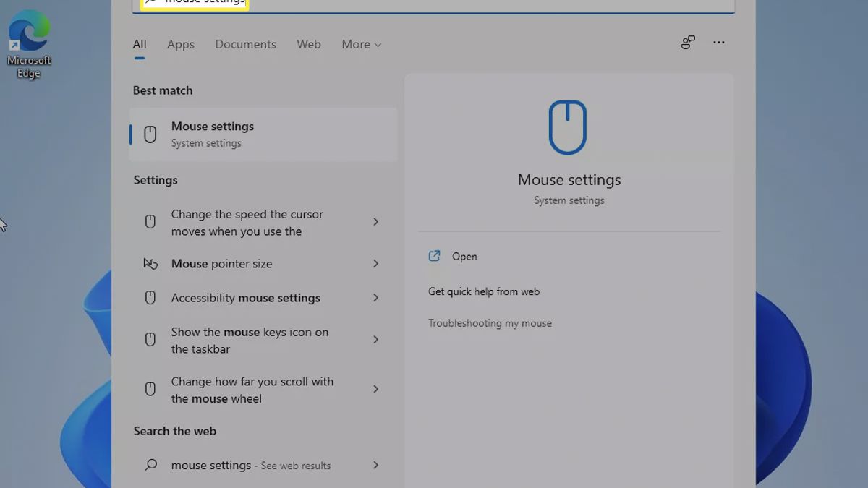Click the chevron on mouse wheel scroll result
868x488 pixels.
coord(376,389)
